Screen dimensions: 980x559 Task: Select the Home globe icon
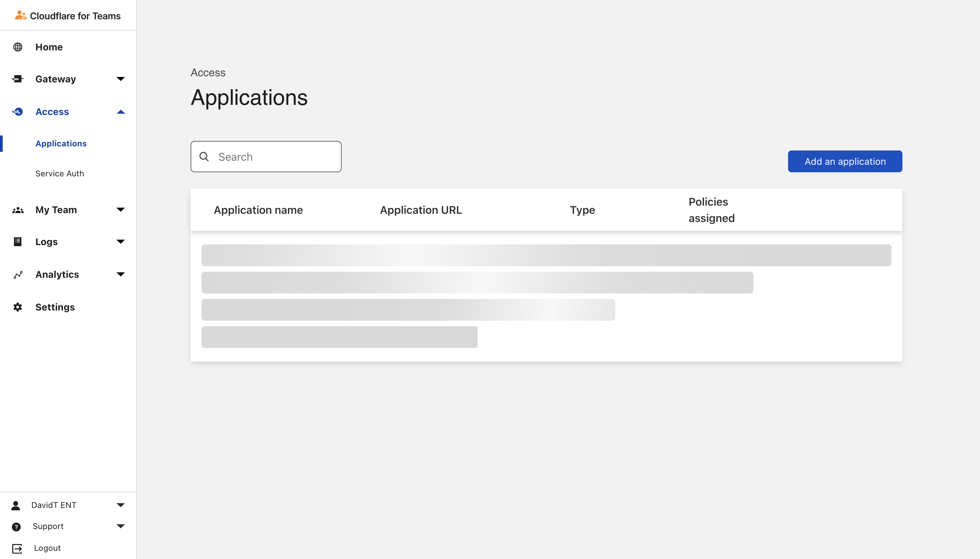[18, 47]
